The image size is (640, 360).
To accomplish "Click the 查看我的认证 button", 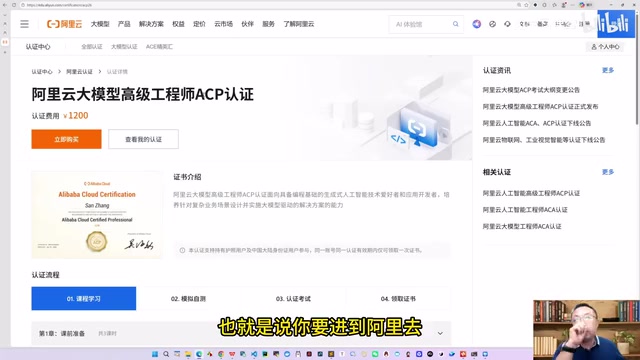I will coord(143,139).
